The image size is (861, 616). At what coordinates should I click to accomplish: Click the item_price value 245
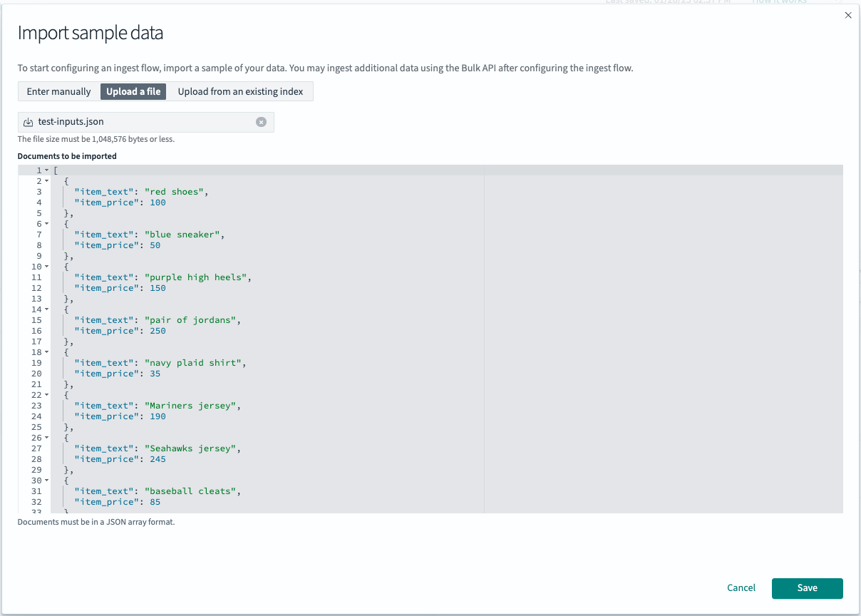pos(158,459)
